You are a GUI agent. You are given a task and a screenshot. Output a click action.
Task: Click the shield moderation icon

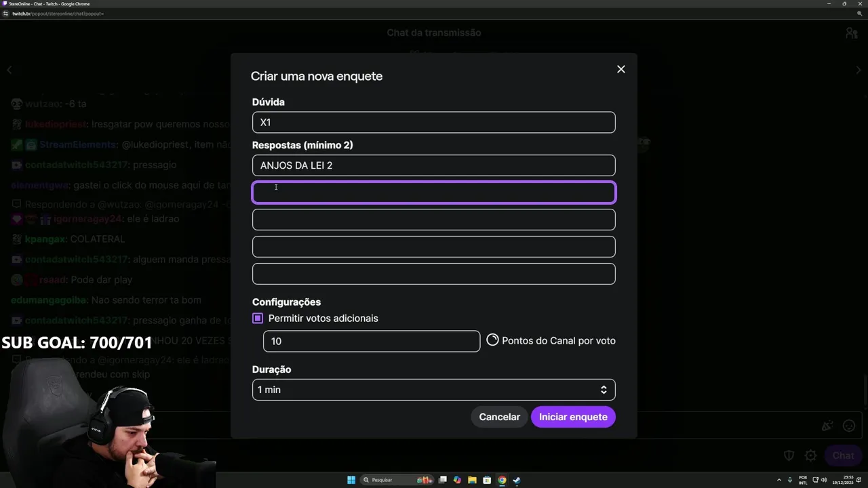789,455
